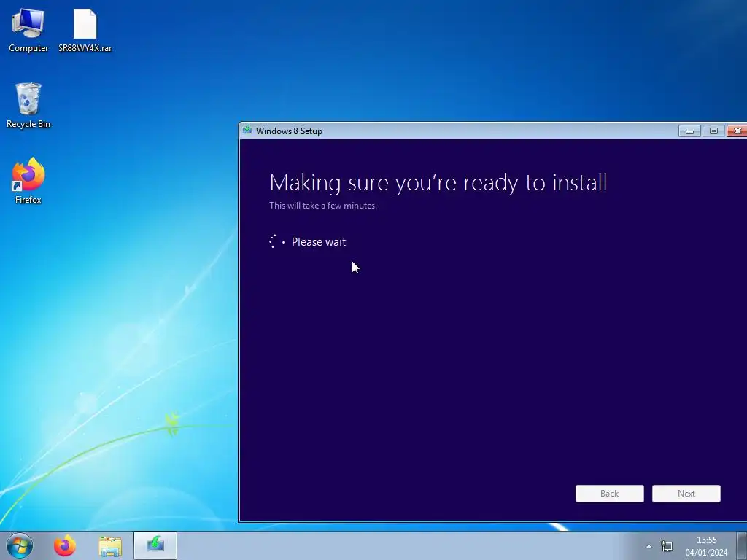Maximize the Windows 8 Setup window
Screen dimensions: 747x560
[x=713, y=131]
